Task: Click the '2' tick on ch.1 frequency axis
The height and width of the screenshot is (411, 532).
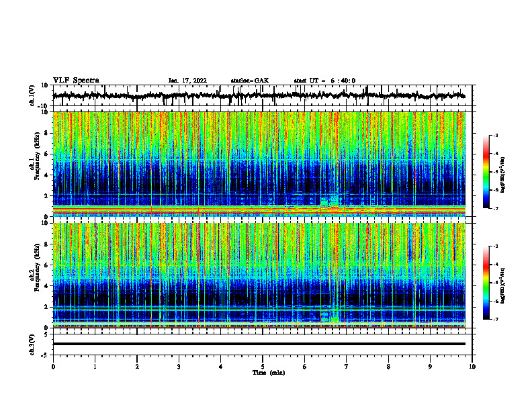Action: pyautogui.click(x=46, y=195)
